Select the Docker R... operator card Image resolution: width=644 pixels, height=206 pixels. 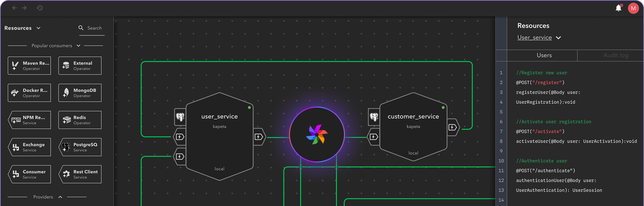point(29,93)
